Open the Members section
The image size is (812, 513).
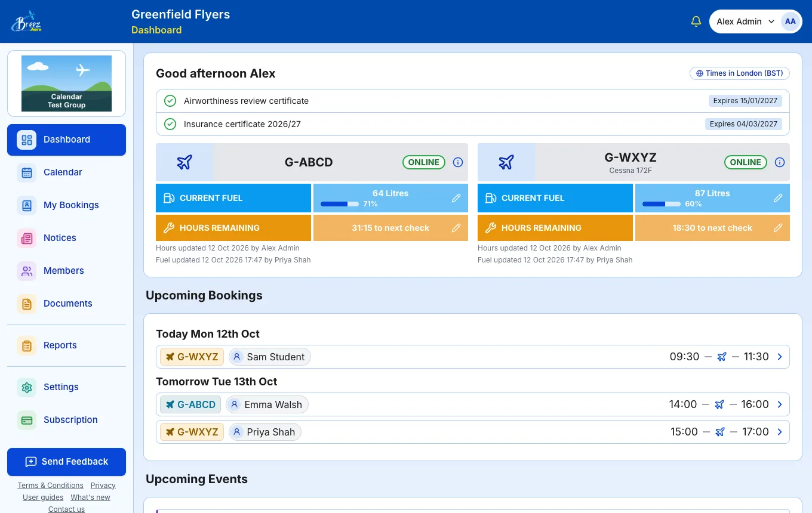[x=66, y=271]
